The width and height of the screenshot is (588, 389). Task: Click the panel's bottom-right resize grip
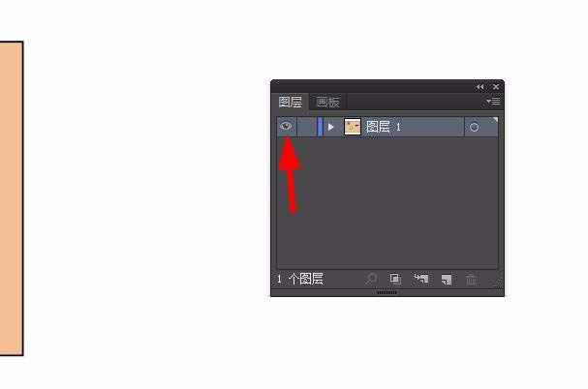point(498,283)
